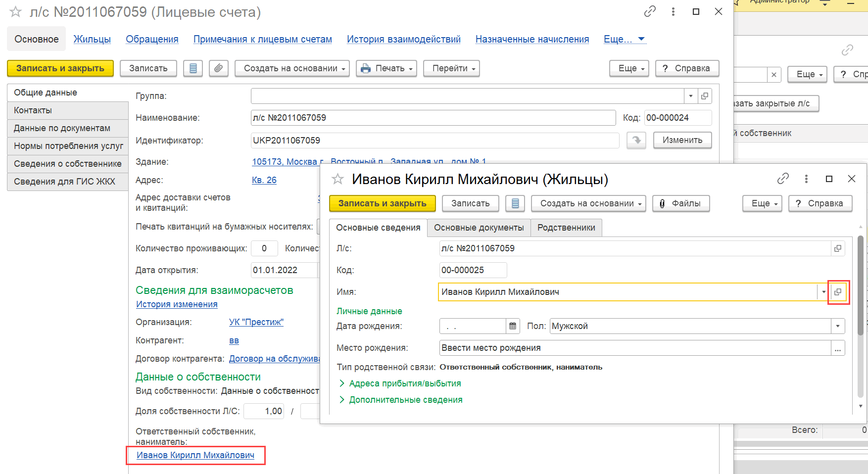Switch to Родственники tab

pyautogui.click(x=566, y=228)
